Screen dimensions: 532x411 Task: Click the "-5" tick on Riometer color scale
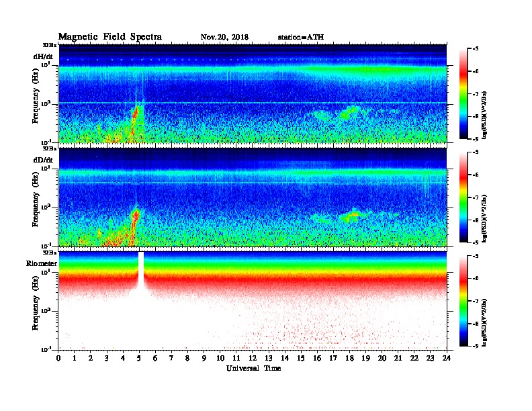coord(476,256)
